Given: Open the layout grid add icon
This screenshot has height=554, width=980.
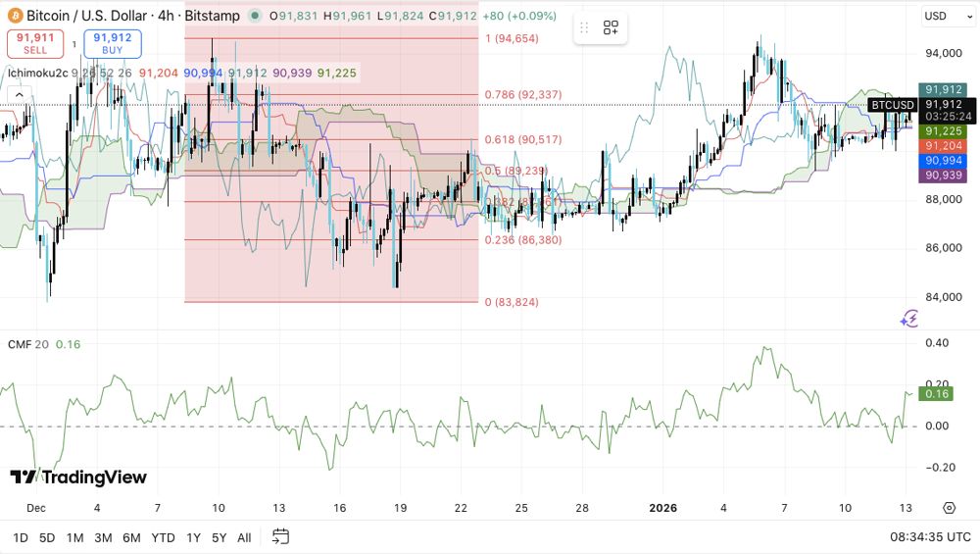Looking at the screenshot, I should [x=611, y=28].
